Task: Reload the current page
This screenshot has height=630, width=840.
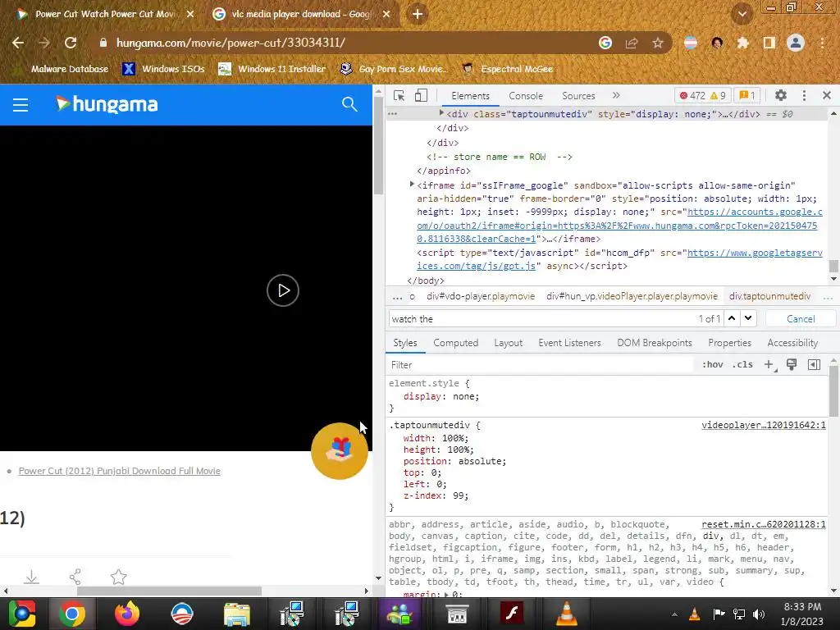Action: pyautogui.click(x=71, y=43)
